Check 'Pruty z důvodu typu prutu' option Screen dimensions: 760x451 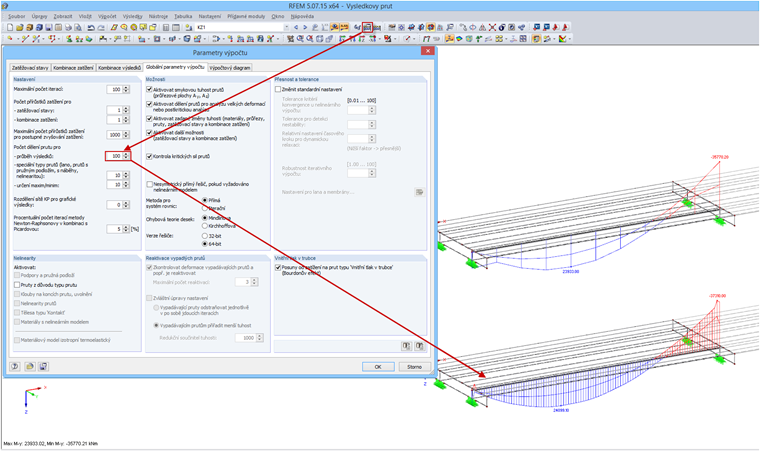point(17,285)
